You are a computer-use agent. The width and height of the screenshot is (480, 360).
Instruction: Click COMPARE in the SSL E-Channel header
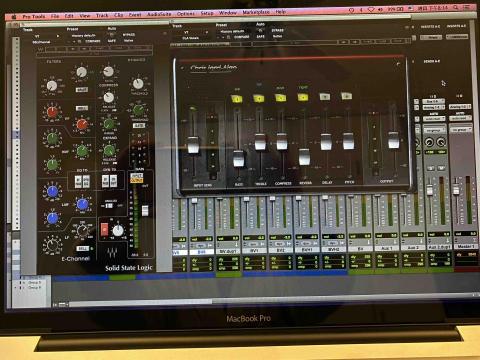[93, 41]
